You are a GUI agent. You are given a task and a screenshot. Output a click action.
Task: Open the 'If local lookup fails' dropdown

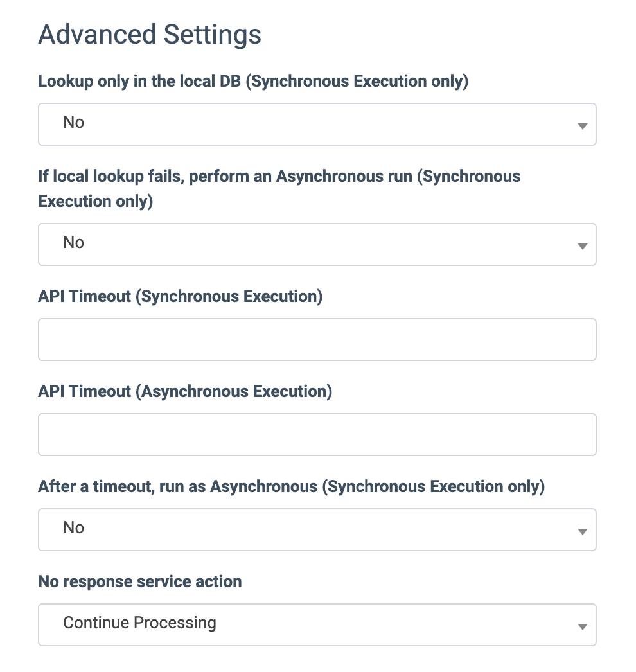[x=317, y=244]
